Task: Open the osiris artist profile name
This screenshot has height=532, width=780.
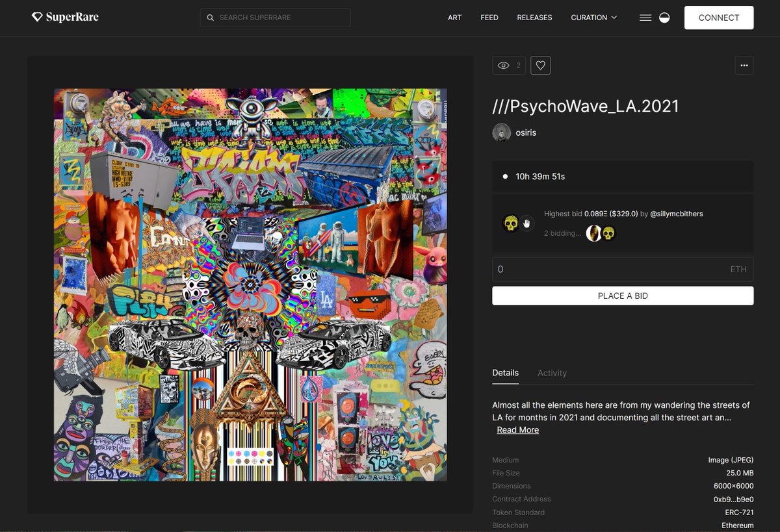Action: click(x=526, y=133)
